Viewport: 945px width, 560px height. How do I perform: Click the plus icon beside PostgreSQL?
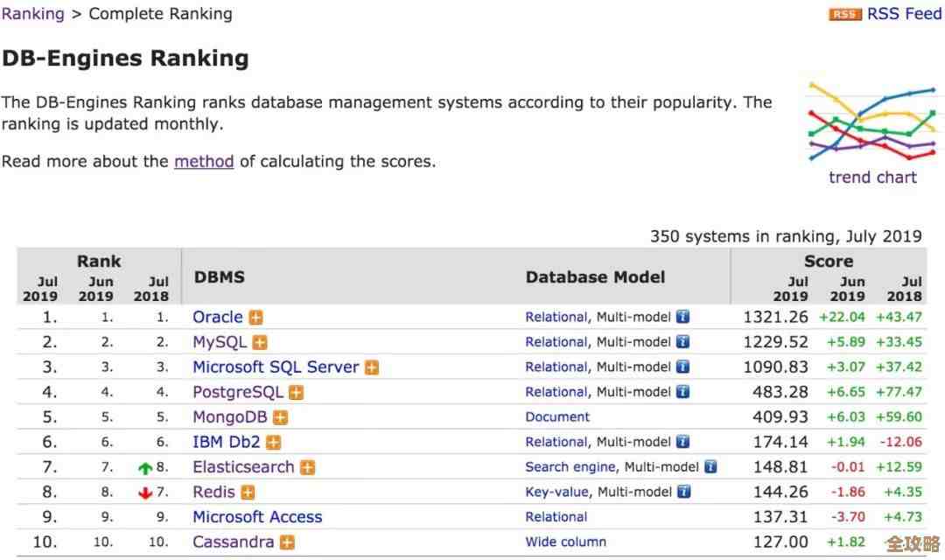297,393
